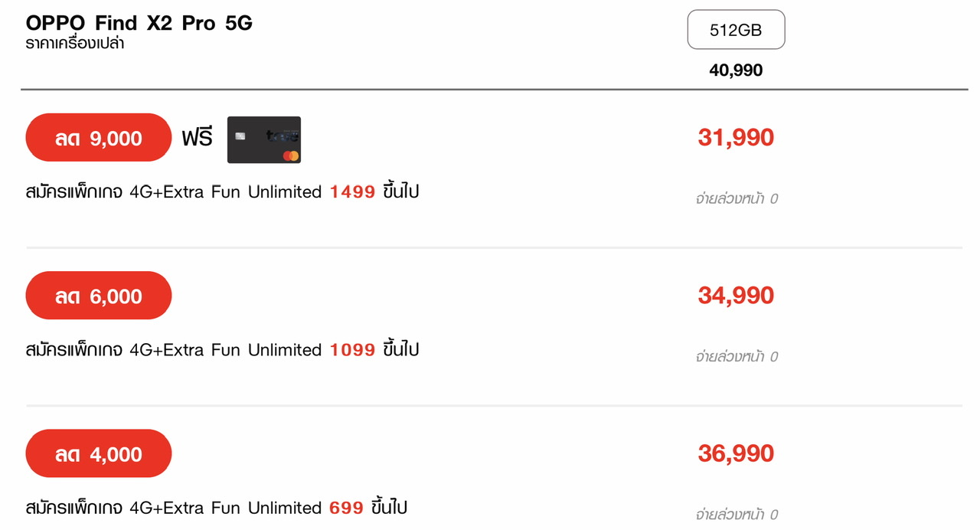This screenshot has height=530, width=980.
Task: Click the 699 package price text
Action: pos(347,508)
